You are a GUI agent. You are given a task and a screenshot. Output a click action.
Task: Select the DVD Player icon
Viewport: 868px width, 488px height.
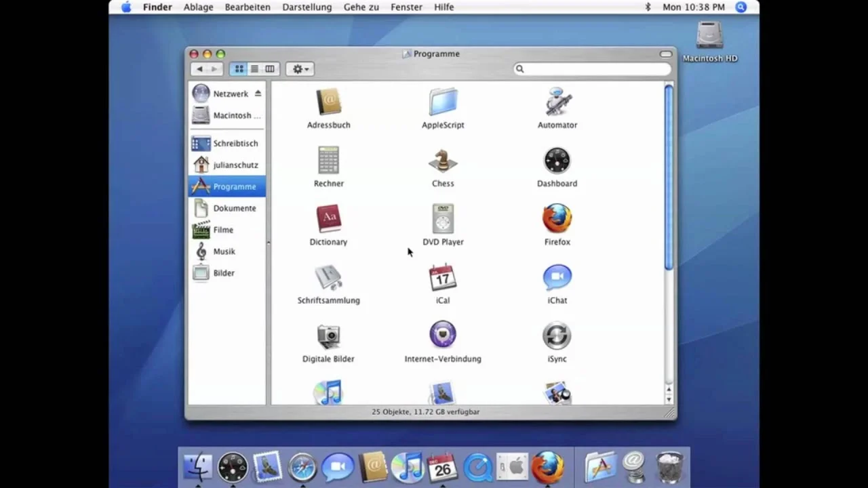point(443,219)
